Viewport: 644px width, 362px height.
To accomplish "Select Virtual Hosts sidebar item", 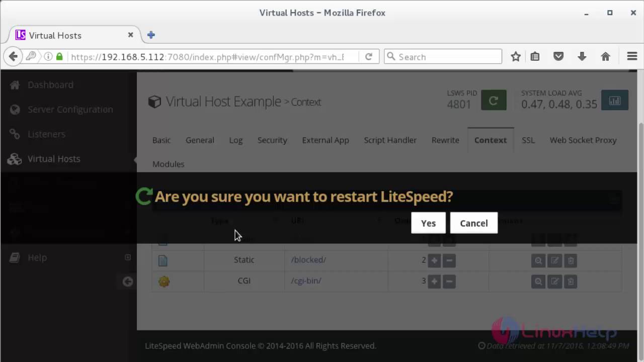I will tap(54, 158).
